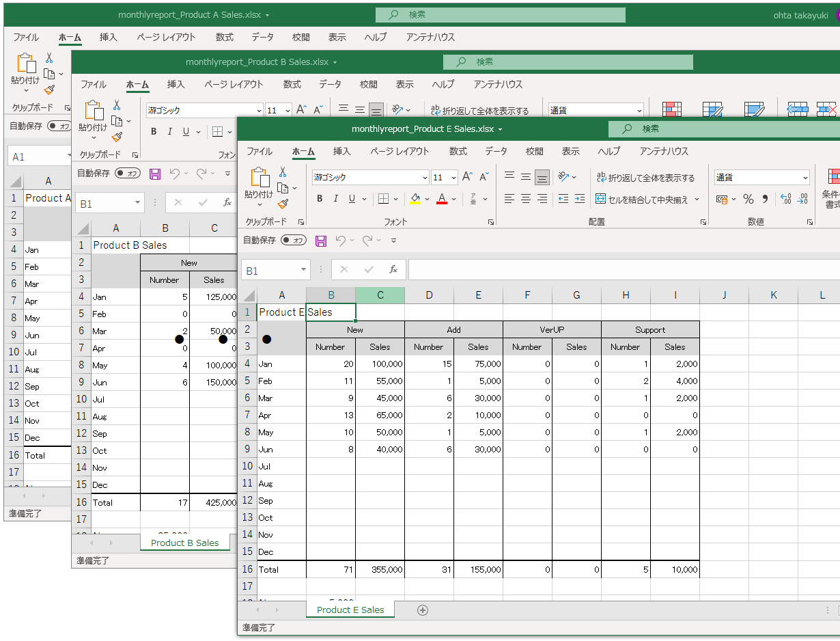The image size is (840, 641).
Task: Click ohta takayuki account name in Product A window
Action: pyautogui.click(x=802, y=15)
